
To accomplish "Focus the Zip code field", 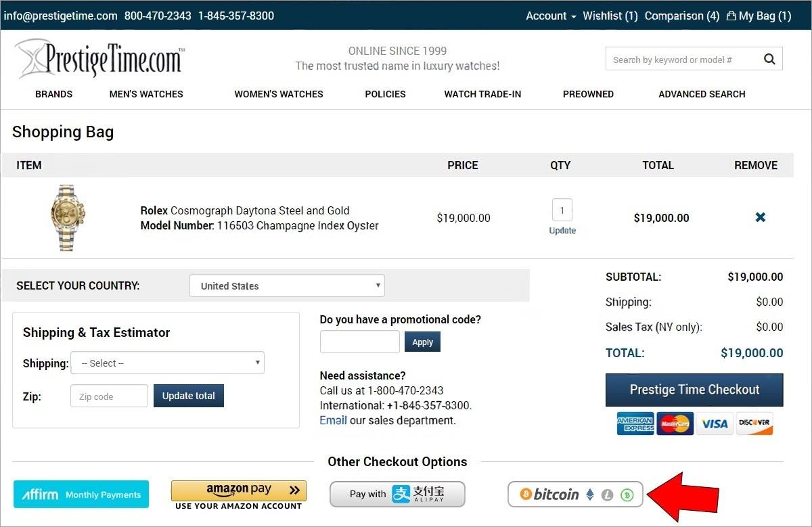I will coord(109,396).
